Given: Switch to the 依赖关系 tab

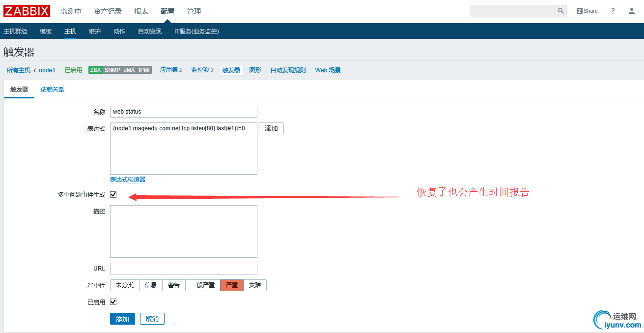Looking at the screenshot, I should tap(52, 89).
